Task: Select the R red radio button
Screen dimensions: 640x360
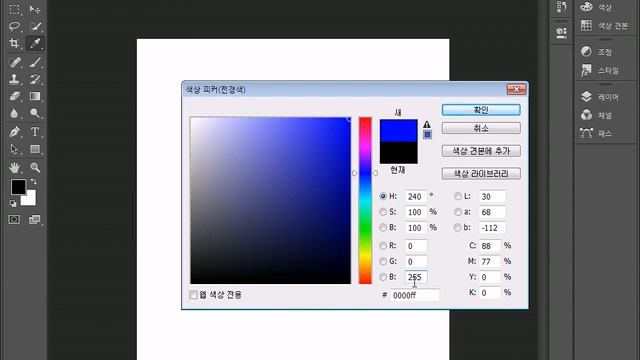Action: tap(383, 246)
